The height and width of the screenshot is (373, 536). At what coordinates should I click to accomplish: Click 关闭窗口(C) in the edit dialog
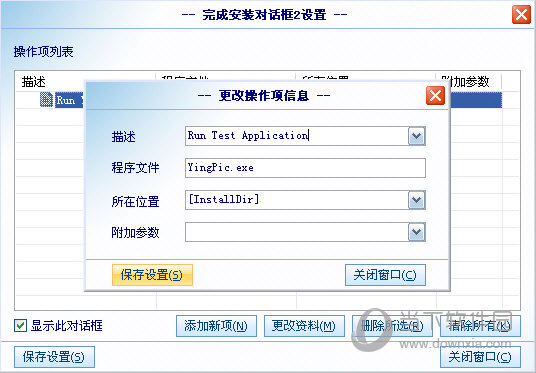[x=385, y=275]
